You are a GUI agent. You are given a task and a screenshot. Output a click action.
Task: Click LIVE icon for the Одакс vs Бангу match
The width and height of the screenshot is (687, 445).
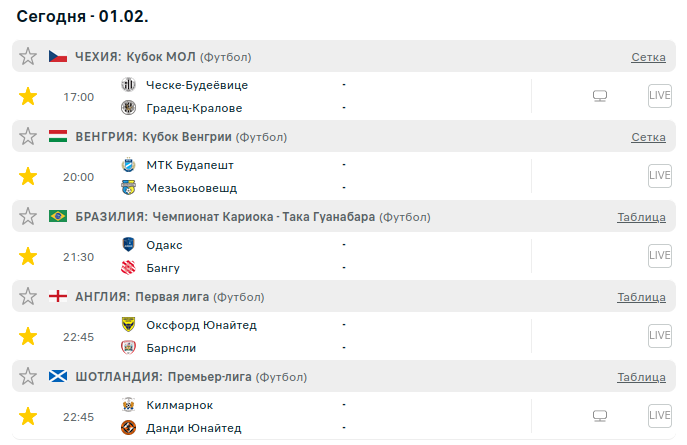click(659, 256)
